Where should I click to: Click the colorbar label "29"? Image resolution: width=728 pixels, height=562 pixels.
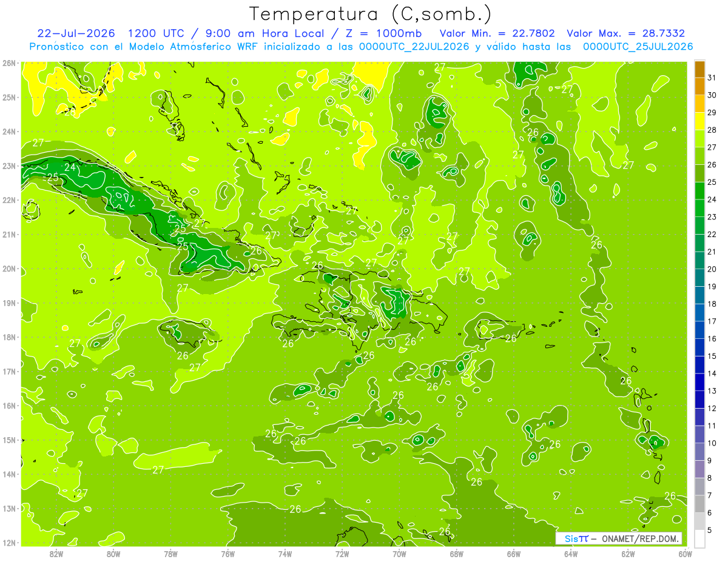tap(712, 113)
